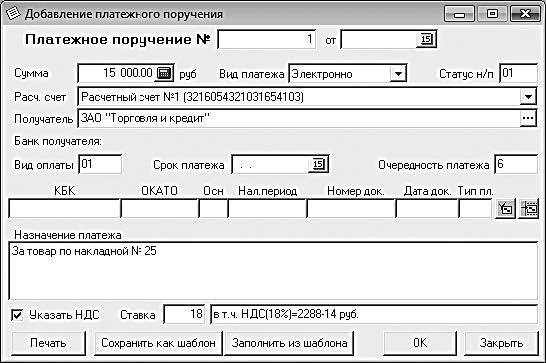Open calendar for Срок платежа field
Screen dimensions: 546x363
318,164
